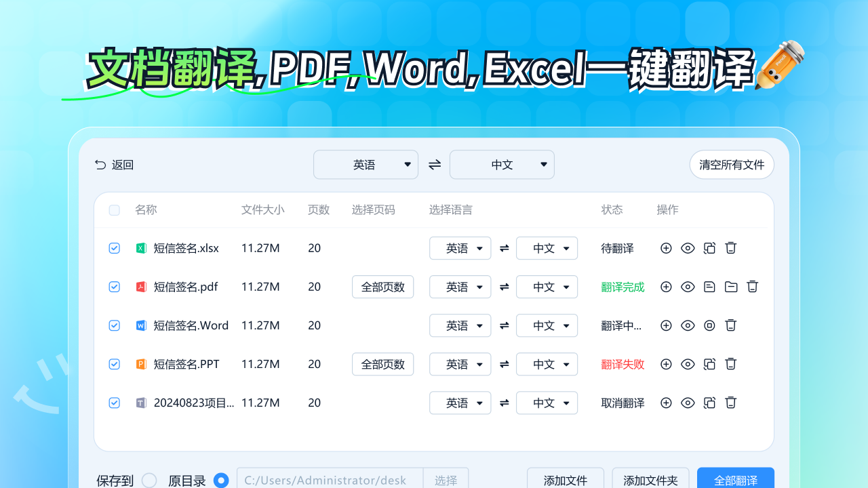868x488 pixels.
Task: Click the 返回 back arrow icon
Action: click(x=100, y=164)
